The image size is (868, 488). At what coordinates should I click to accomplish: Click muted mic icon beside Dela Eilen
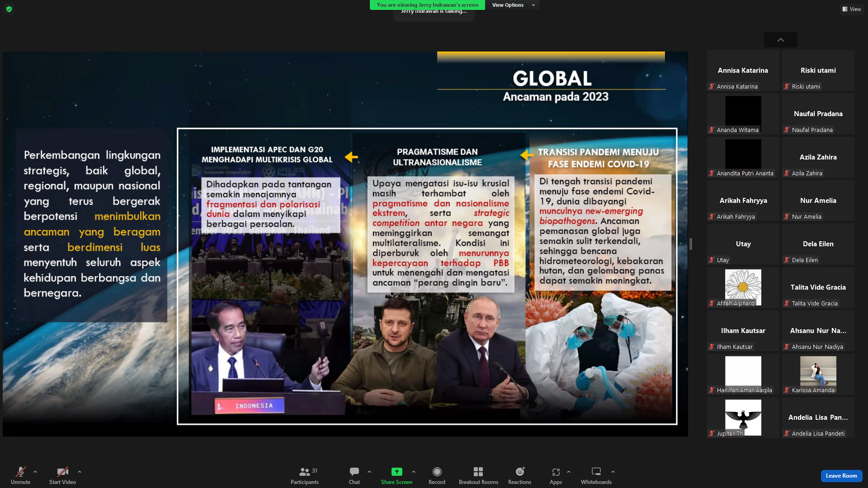(x=787, y=260)
